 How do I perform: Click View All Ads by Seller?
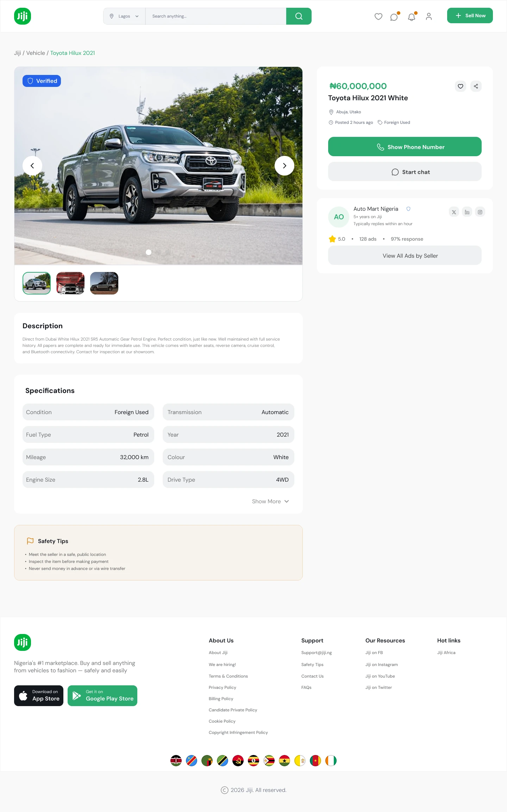tap(405, 255)
